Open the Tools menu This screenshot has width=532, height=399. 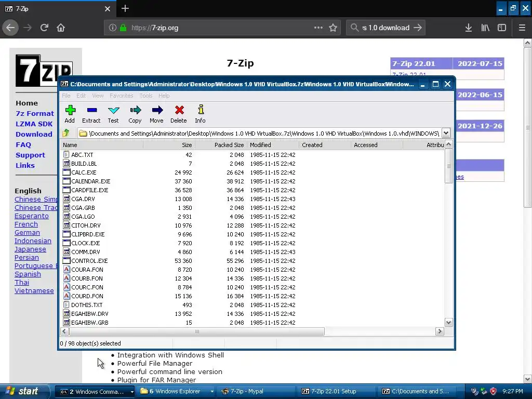pos(146,96)
